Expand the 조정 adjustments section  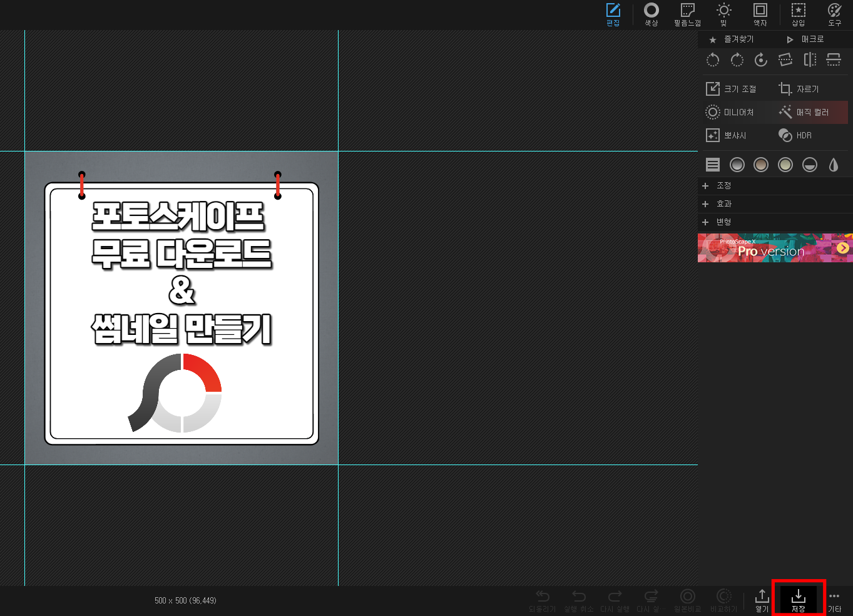pyautogui.click(x=775, y=186)
